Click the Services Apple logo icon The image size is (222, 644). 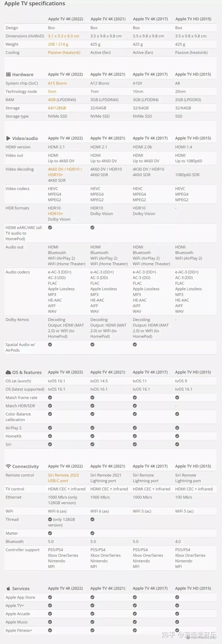pyautogui.click(x=8, y=589)
